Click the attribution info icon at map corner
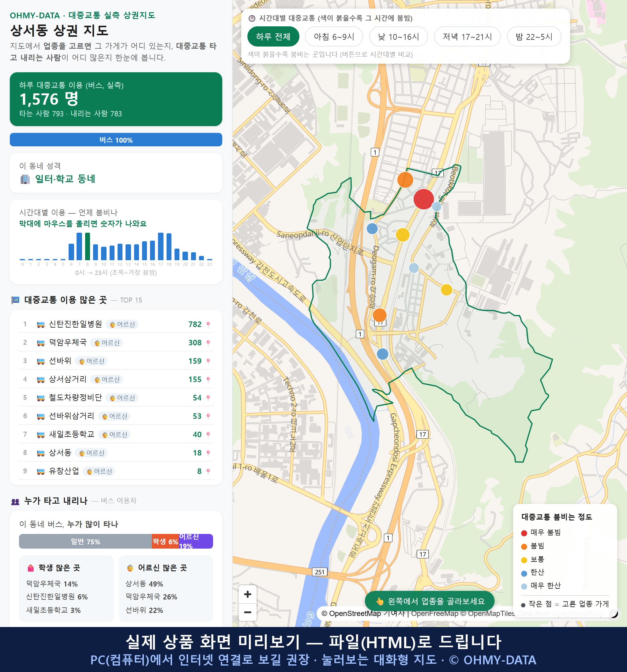Screen dimensions: 627x672 click(613, 614)
